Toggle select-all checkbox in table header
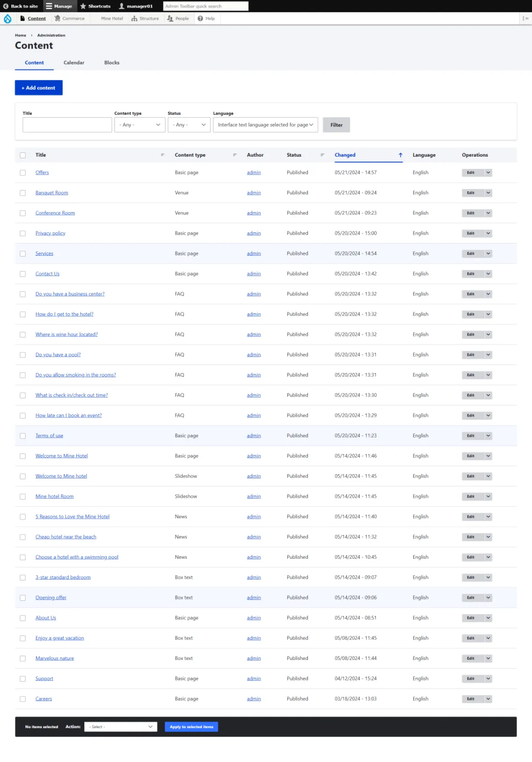The image size is (532, 762). click(x=23, y=155)
